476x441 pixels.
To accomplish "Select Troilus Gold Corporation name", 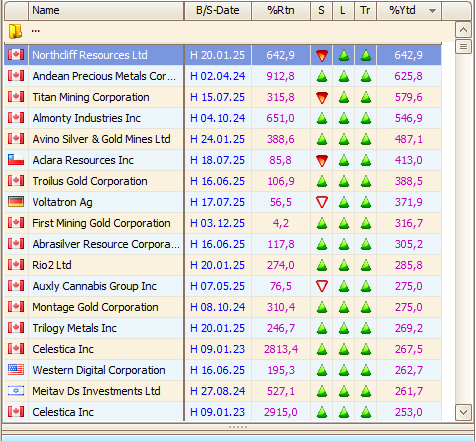I will click(90, 181).
